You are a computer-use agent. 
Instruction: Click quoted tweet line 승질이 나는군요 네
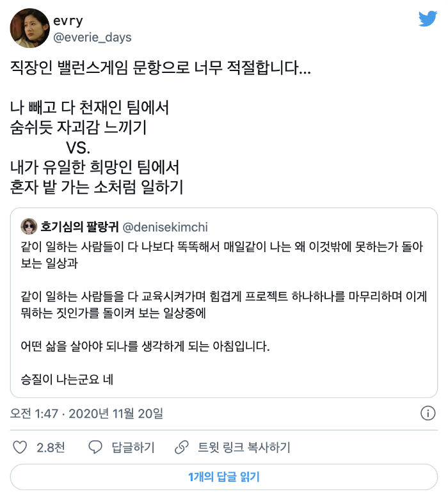tap(67, 379)
